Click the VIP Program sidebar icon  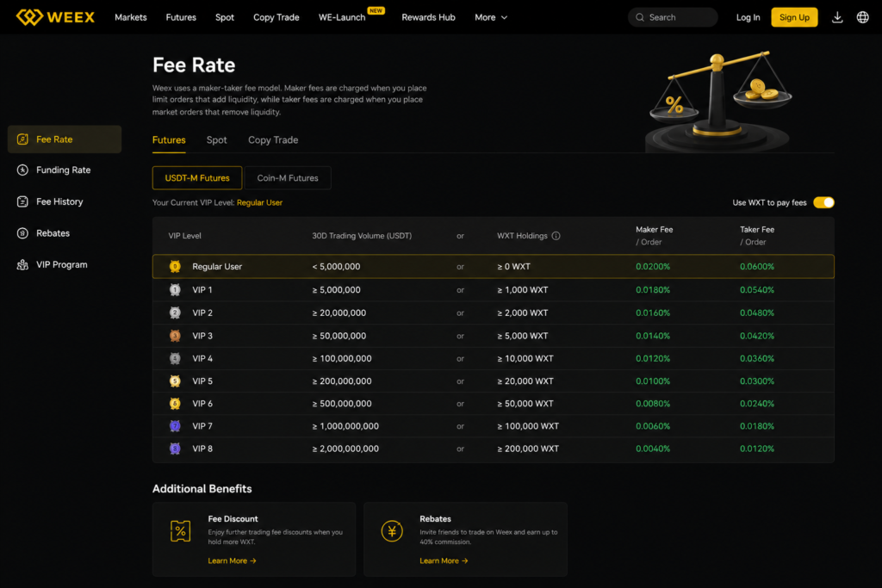22,264
